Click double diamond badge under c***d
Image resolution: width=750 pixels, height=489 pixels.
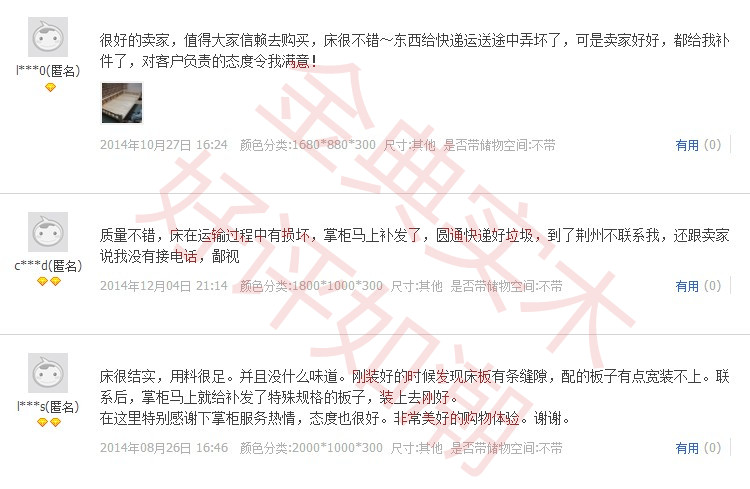click(x=49, y=281)
